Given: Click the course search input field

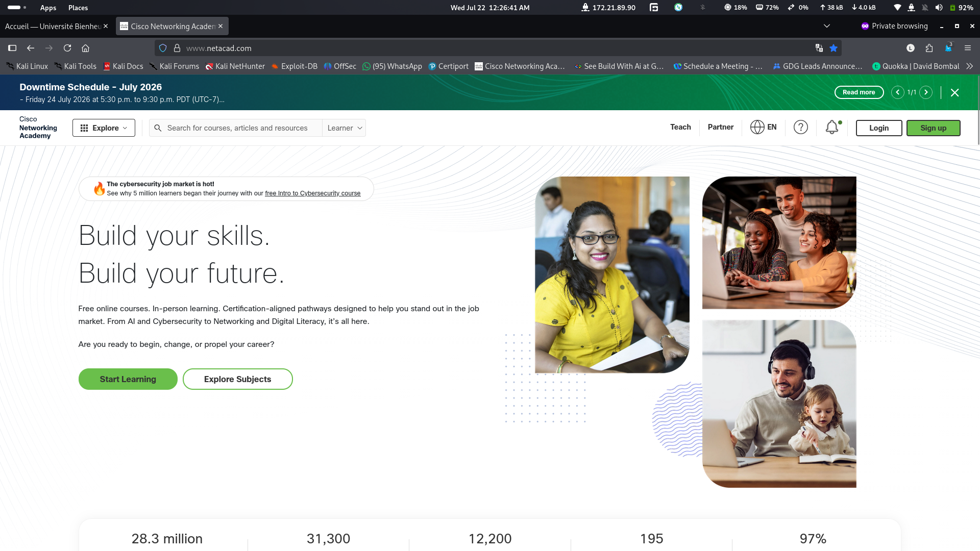Looking at the screenshot, I should click(237, 128).
